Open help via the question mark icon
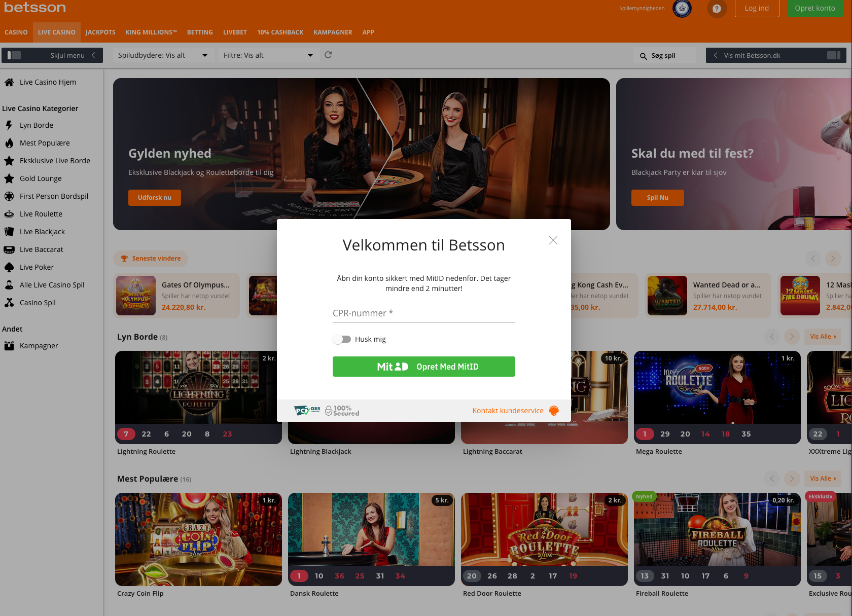Viewport: 852px width, 616px height. coord(717,9)
